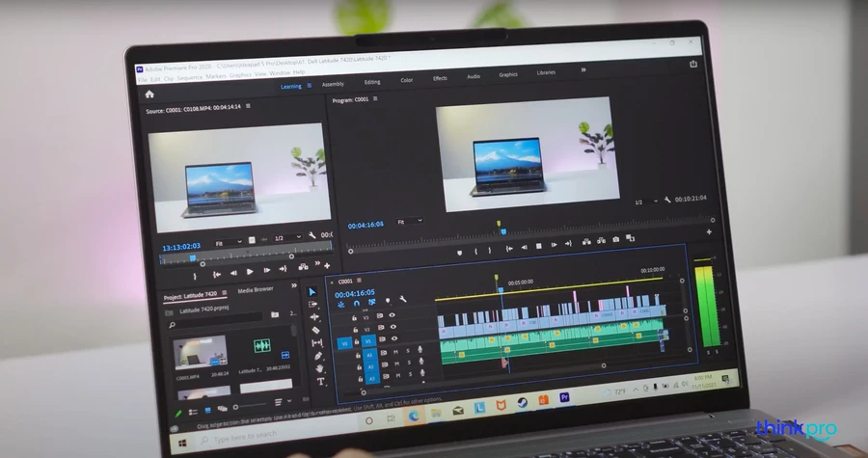Click the C0001.MP4 clip thumbnail
Image resolution: width=868 pixels, height=458 pixels.
pos(200,352)
